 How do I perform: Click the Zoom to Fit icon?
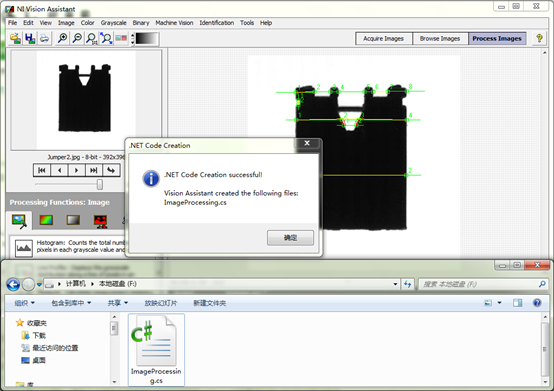(106, 38)
